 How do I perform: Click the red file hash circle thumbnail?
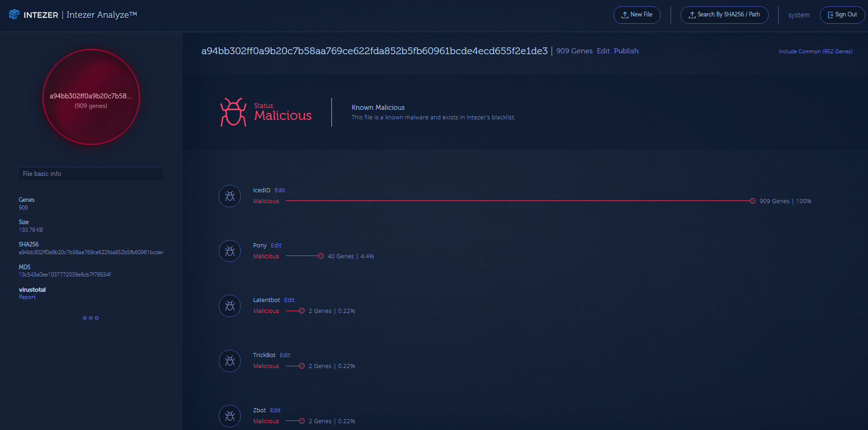click(91, 97)
